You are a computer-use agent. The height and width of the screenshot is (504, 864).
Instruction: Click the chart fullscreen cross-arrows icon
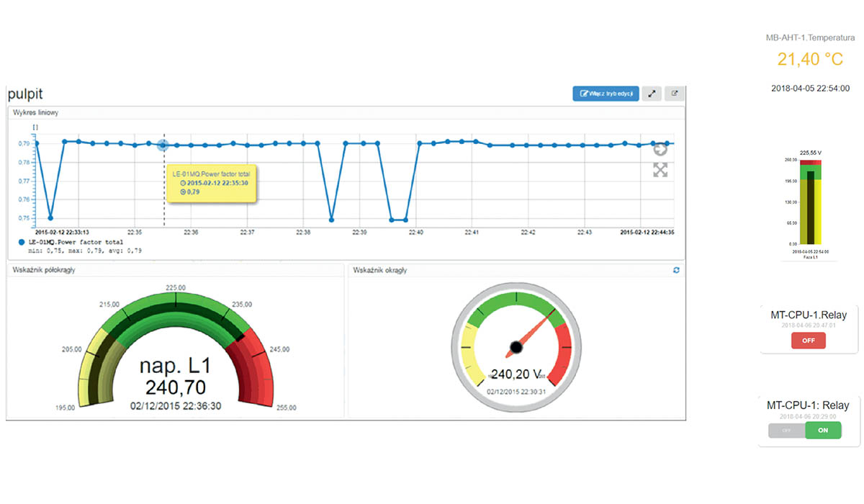pyautogui.click(x=660, y=170)
